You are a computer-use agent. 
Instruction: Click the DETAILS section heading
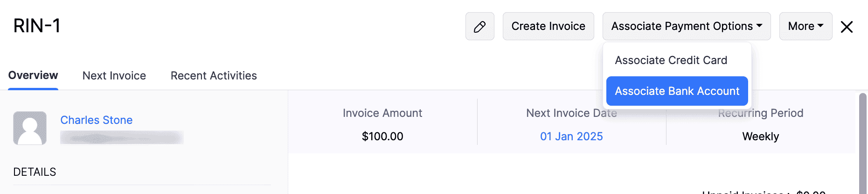(x=35, y=172)
